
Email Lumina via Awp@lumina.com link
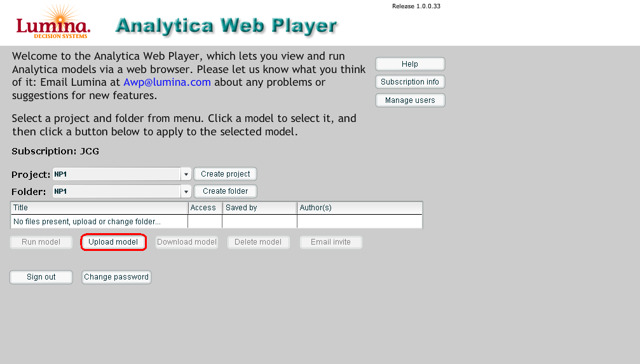(x=167, y=82)
